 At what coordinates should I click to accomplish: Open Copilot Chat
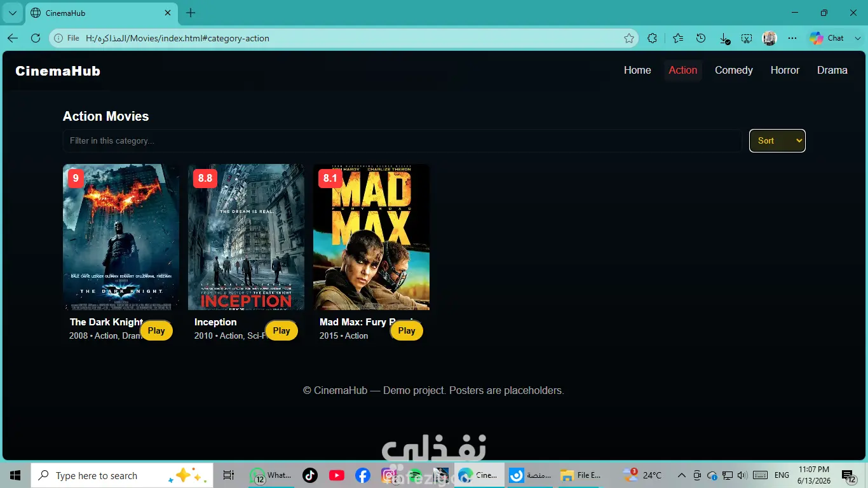pos(827,38)
